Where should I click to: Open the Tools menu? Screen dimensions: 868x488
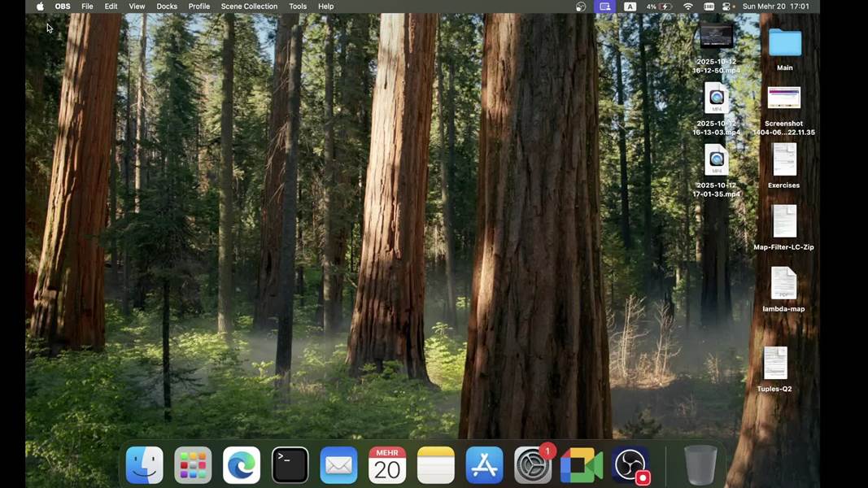click(x=298, y=7)
